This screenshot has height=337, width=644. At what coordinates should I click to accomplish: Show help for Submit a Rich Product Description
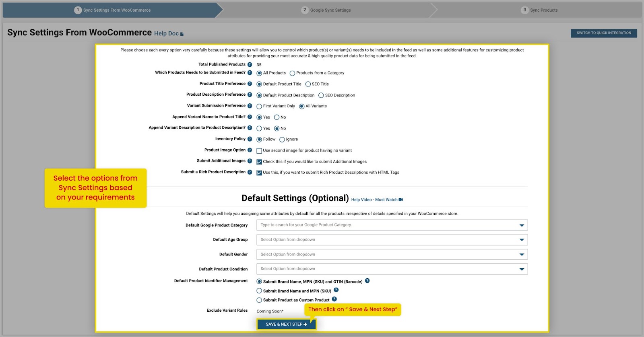point(250,172)
